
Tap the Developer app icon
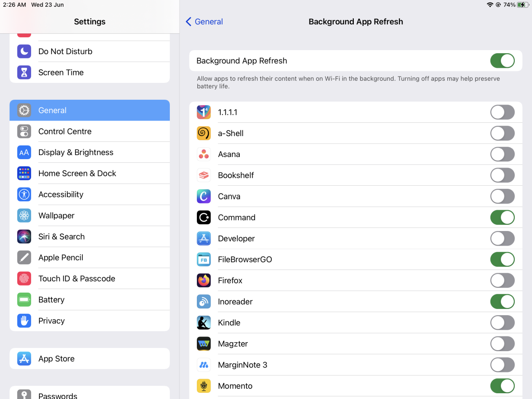204,239
